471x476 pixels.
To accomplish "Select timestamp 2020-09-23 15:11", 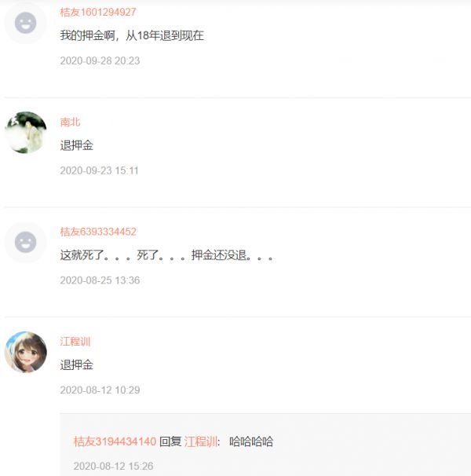I will click(x=99, y=170).
